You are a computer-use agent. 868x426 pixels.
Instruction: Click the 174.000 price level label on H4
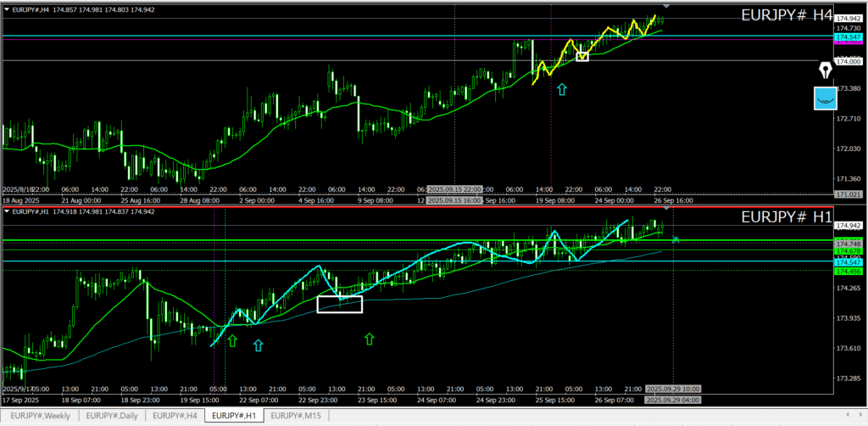[847, 61]
